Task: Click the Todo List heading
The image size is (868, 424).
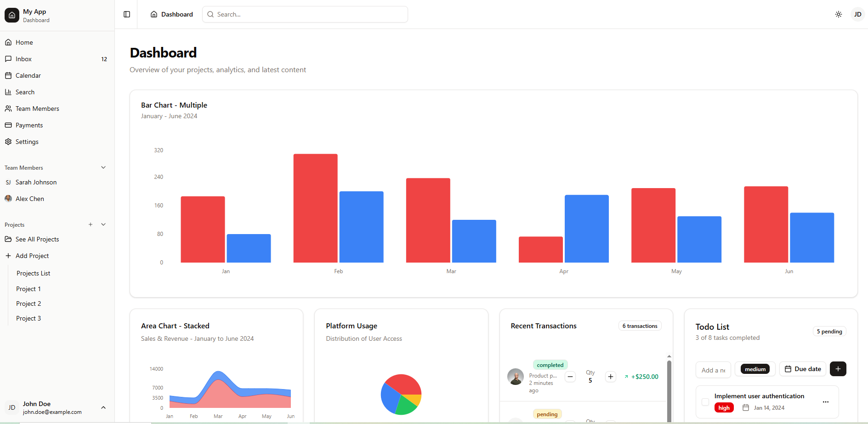Action: [x=712, y=327]
